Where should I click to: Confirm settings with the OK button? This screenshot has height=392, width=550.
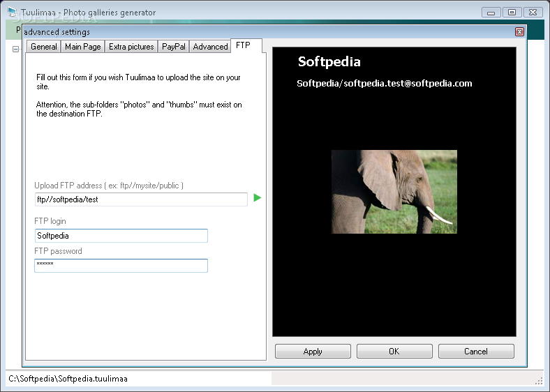(x=394, y=352)
